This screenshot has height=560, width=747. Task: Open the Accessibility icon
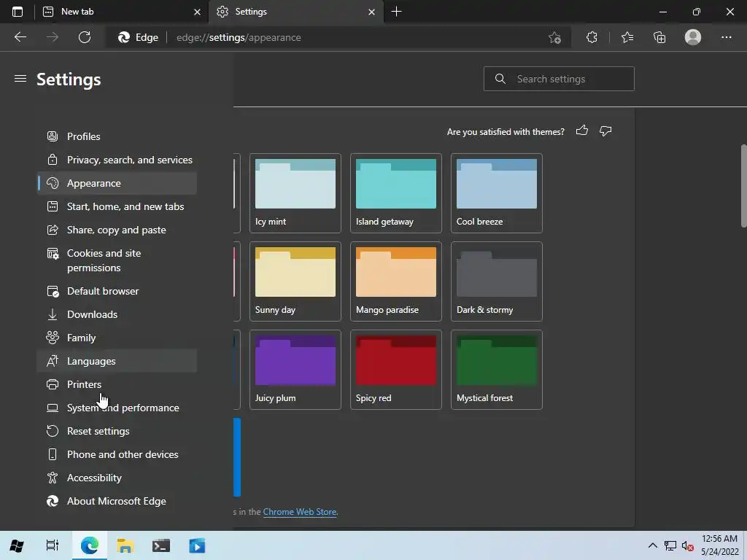pos(53,478)
